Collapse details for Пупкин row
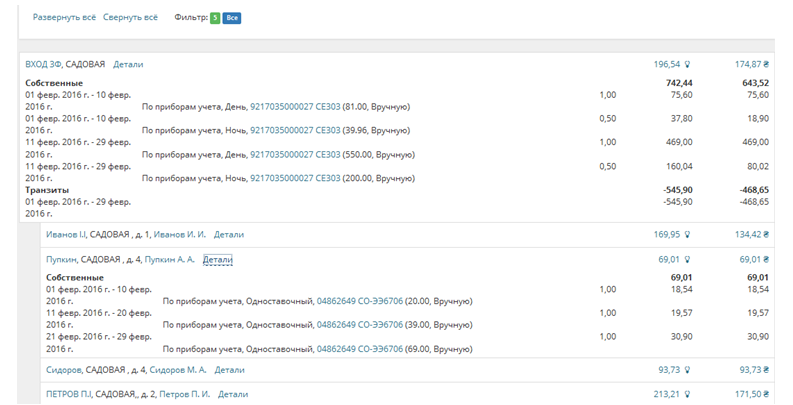The image size is (793, 405). (217, 260)
